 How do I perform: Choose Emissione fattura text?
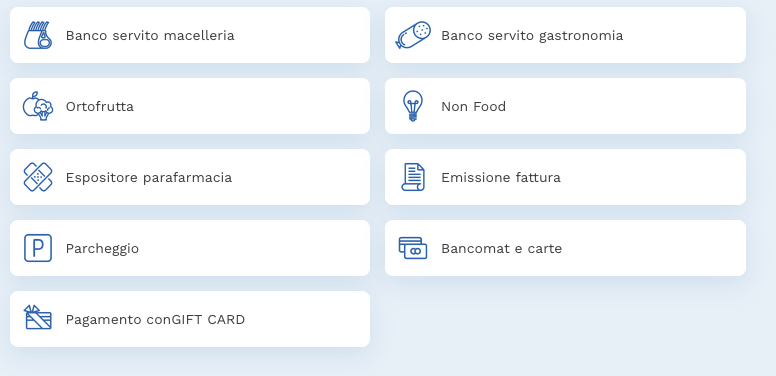[x=501, y=178]
